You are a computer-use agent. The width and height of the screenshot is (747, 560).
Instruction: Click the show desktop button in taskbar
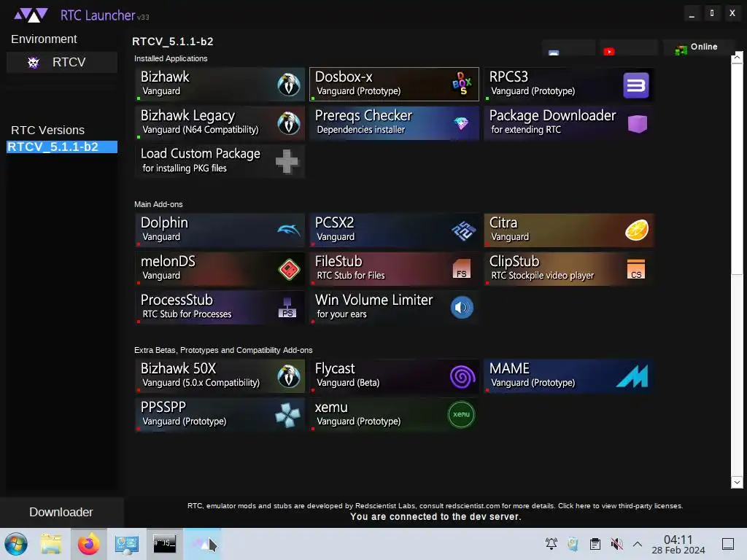point(727,544)
